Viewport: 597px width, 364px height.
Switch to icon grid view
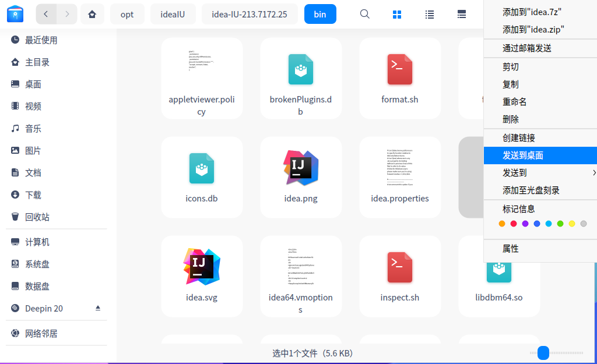tap(396, 15)
